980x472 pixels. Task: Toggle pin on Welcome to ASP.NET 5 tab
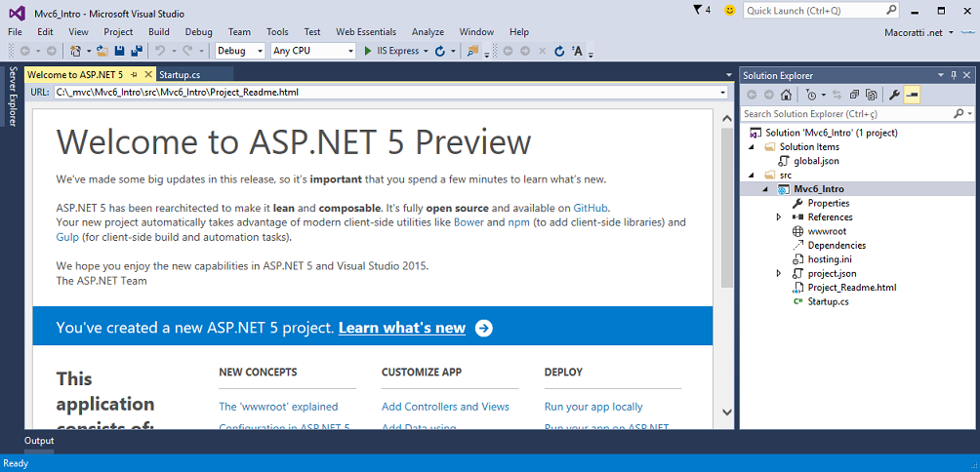134,74
